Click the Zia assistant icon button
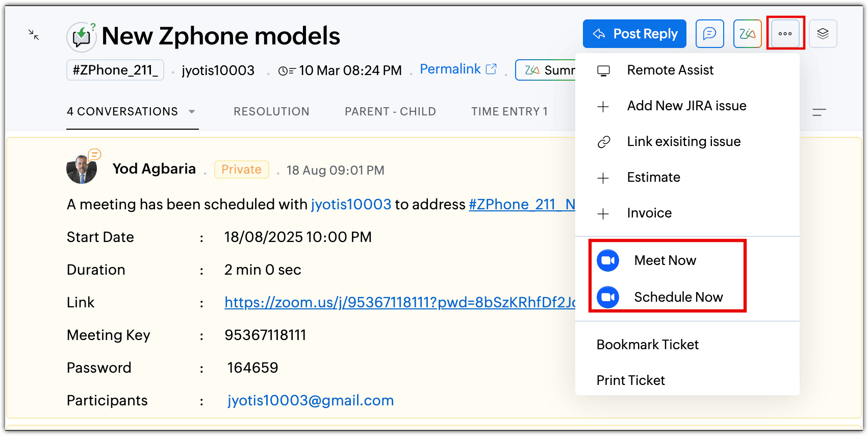 [747, 34]
